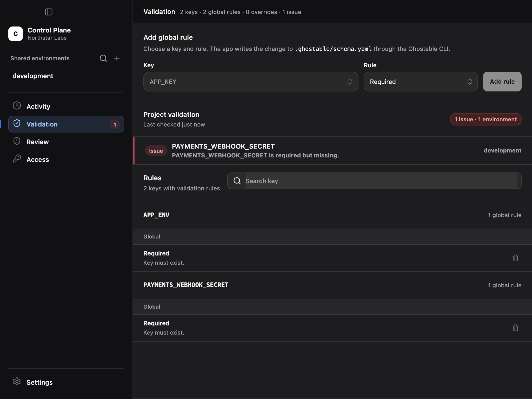Click Required rule under PAYMENTS_WEBHOOK_SECRET
This screenshot has height=399, width=532.
332,328
